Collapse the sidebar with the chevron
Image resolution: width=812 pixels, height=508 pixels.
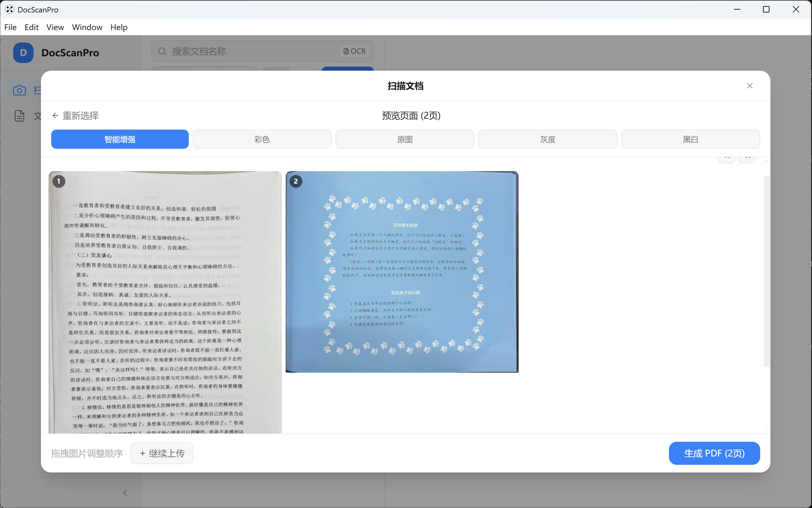(125, 492)
